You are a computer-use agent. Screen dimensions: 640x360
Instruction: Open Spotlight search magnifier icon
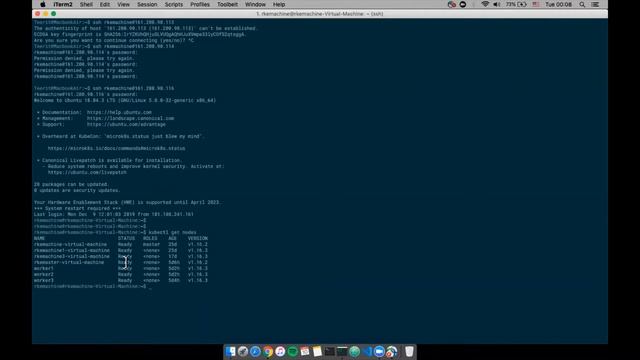(582, 4)
